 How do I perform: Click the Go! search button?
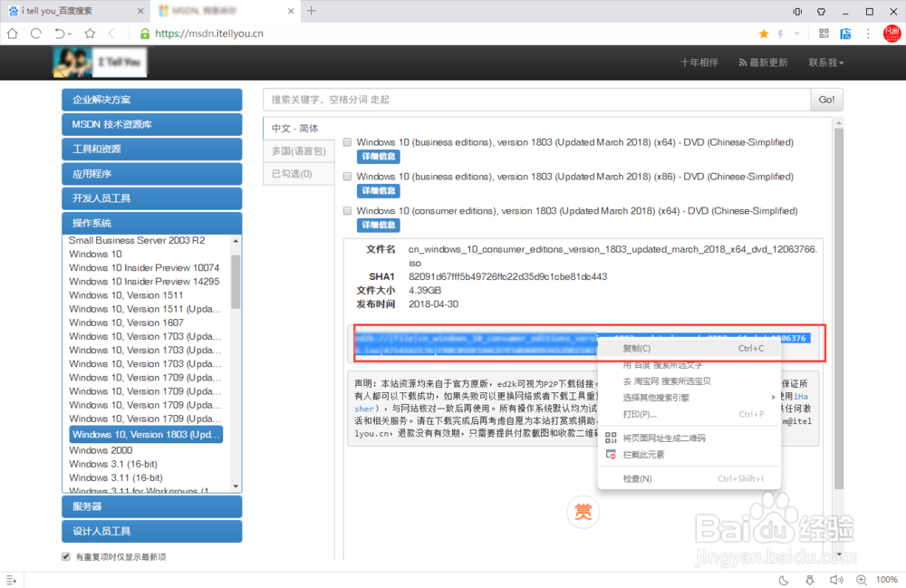point(826,100)
